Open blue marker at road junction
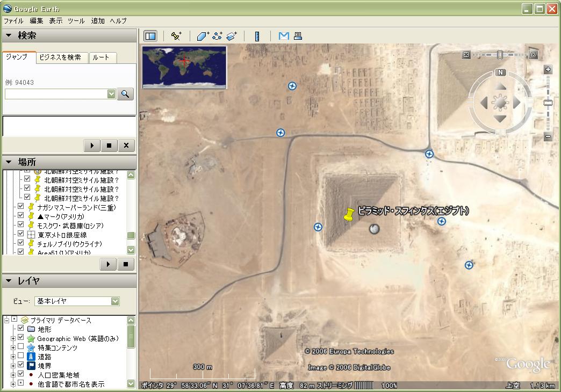Screen dimensions: 561x392 [429, 154]
